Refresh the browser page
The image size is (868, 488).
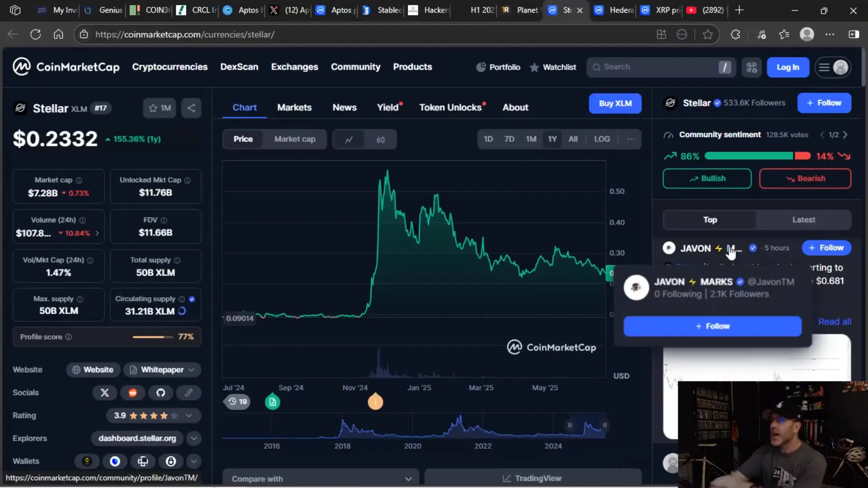pyautogui.click(x=35, y=34)
